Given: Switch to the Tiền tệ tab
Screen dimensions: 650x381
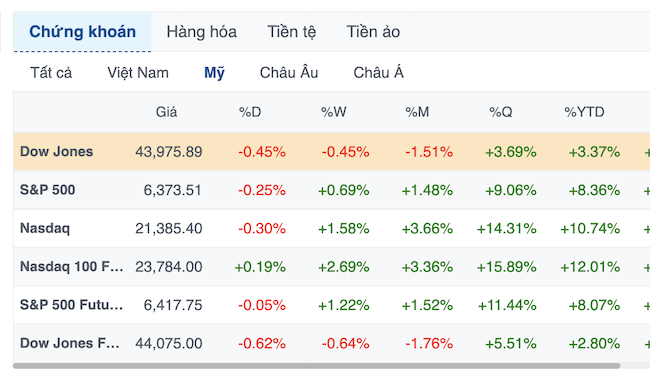Looking at the screenshot, I should (x=291, y=32).
